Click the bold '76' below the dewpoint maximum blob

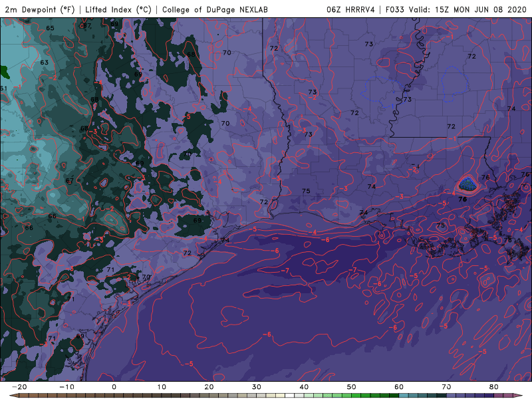point(462,199)
